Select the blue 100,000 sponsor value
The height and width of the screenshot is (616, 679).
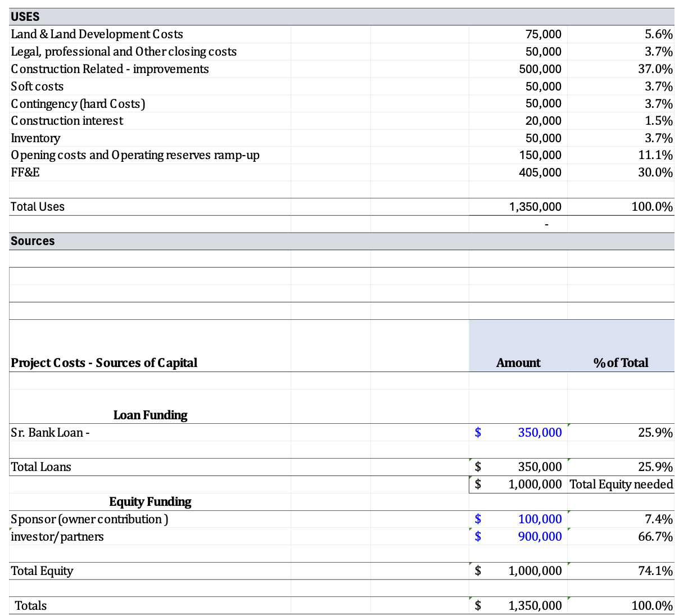(x=540, y=519)
